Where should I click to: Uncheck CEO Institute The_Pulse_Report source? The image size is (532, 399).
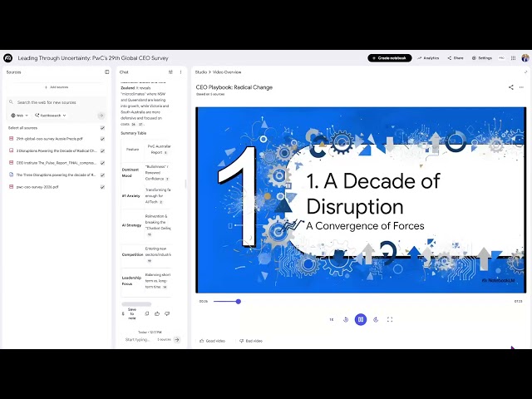tap(102, 163)
